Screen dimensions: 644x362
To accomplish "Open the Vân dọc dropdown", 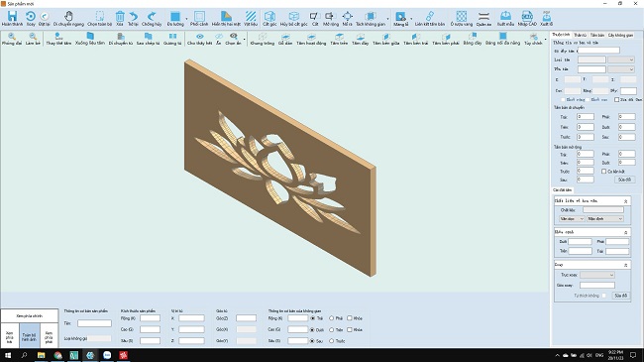I will (572, 219).
